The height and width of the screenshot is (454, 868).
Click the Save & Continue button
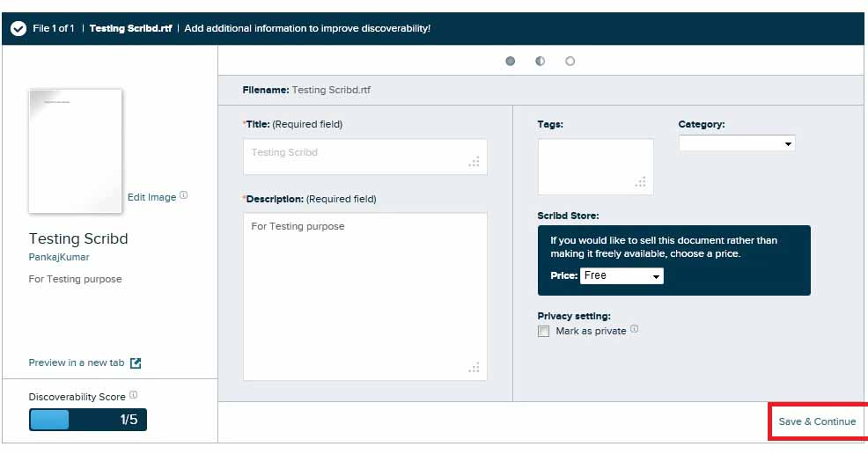(x=817, y=421)
